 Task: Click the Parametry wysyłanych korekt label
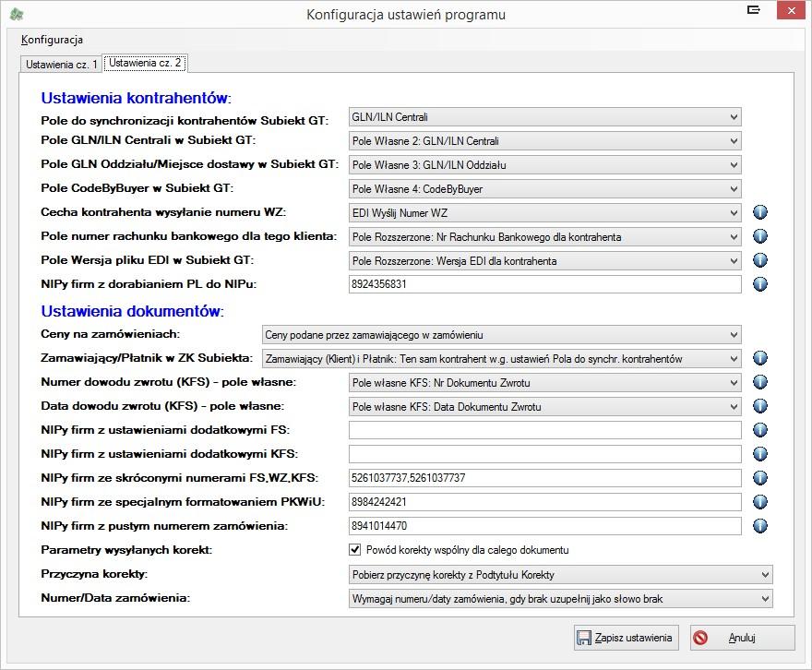coord(126,550)
